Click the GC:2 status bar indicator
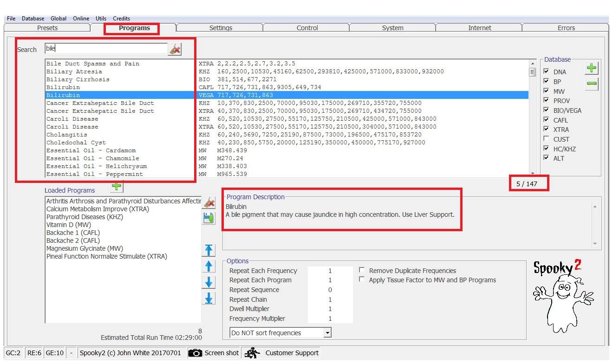Screen dimensions: 613x364 [13, 353]
